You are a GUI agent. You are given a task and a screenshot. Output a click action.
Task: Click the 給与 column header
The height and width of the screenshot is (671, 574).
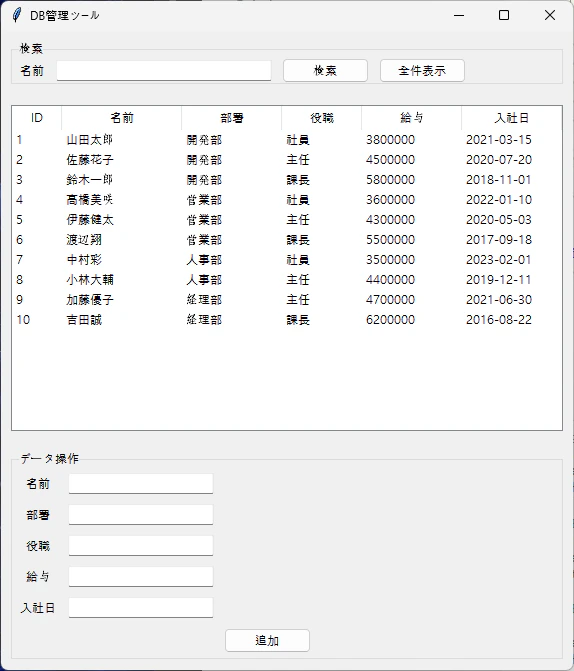click(x=411, y=118)
